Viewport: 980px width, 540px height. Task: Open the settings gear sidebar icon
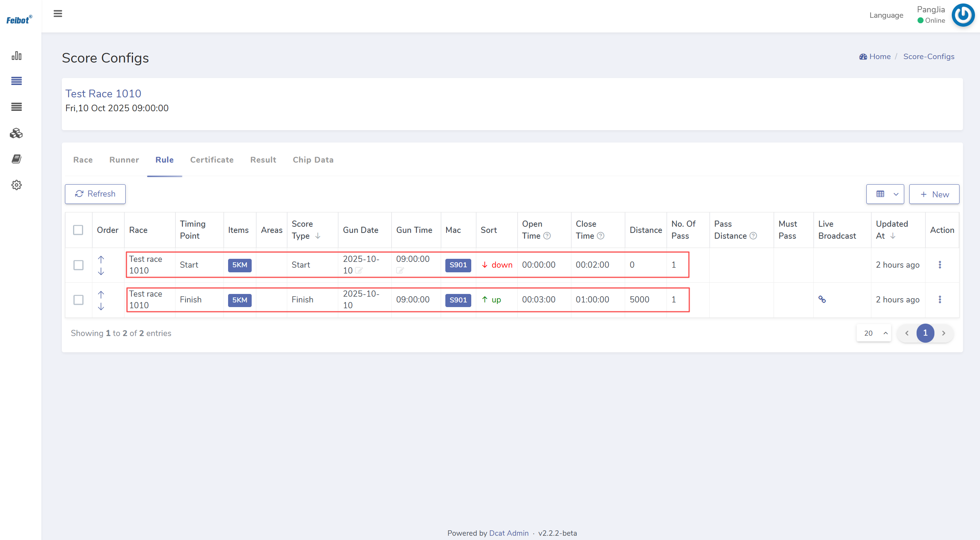[x=16, y=185]
